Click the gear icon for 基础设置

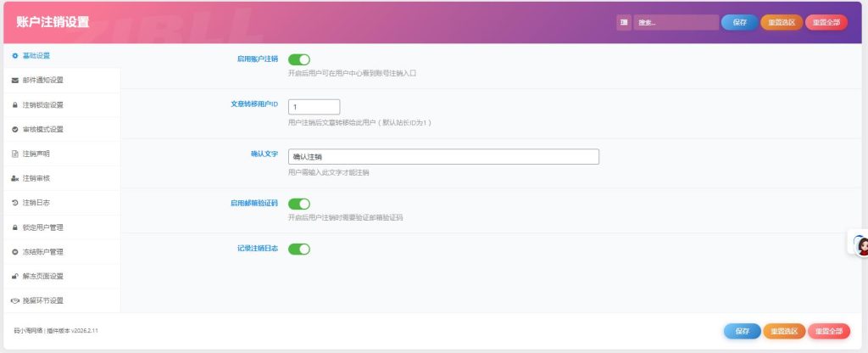pyautogui.click(x=15, y=56)
